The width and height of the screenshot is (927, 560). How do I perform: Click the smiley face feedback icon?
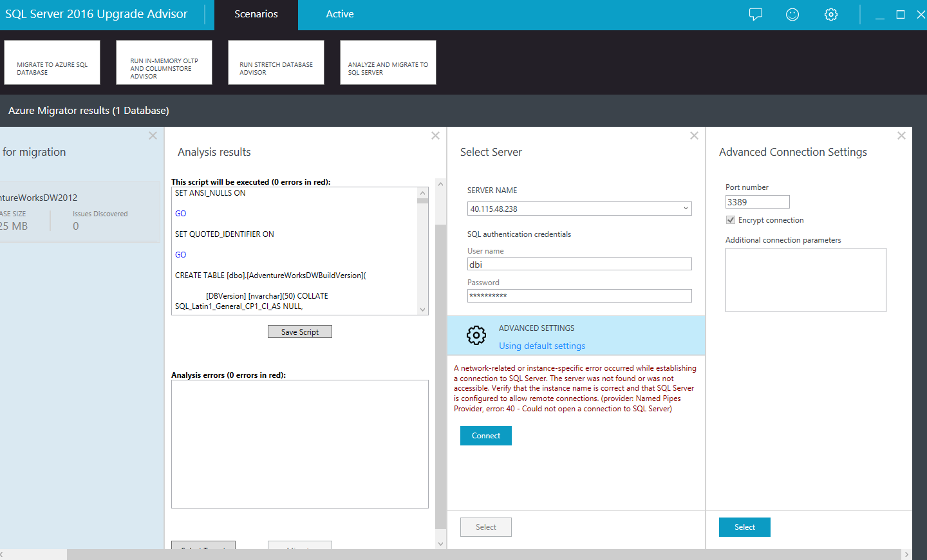pyautogui.click(x=792, y=14)
